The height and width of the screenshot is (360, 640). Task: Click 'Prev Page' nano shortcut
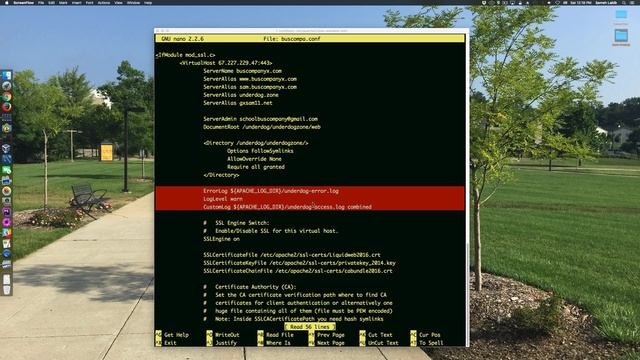(331, 335)
